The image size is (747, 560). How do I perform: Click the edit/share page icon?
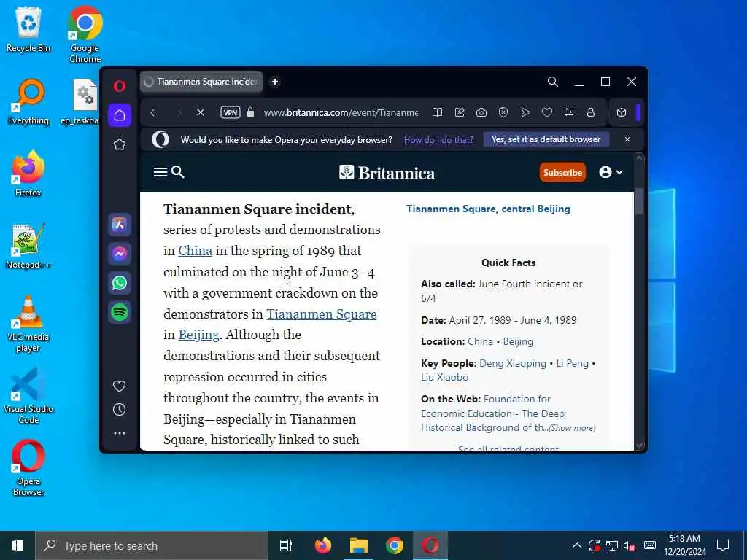[460, 112]
